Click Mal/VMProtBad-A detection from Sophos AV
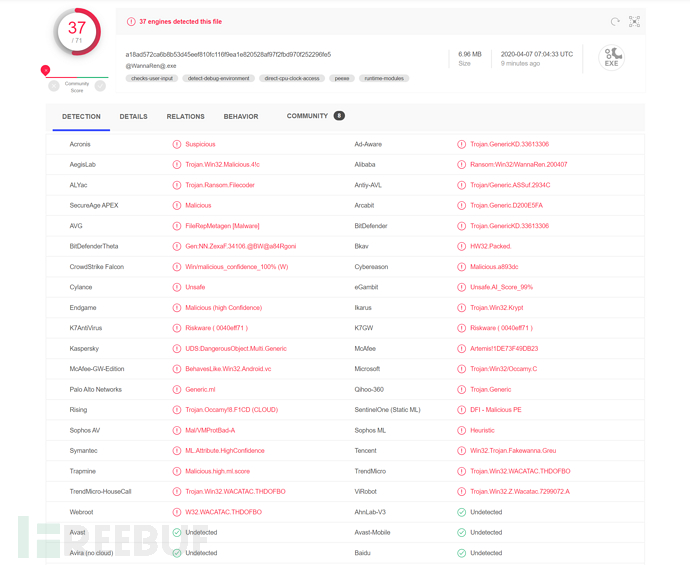The image size is (690, 565). [210, 430]
